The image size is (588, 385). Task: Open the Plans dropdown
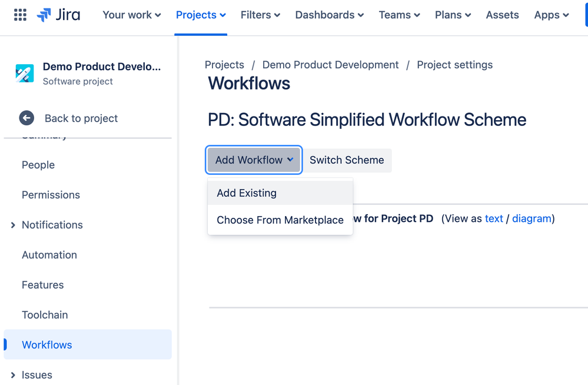point(453,15)
